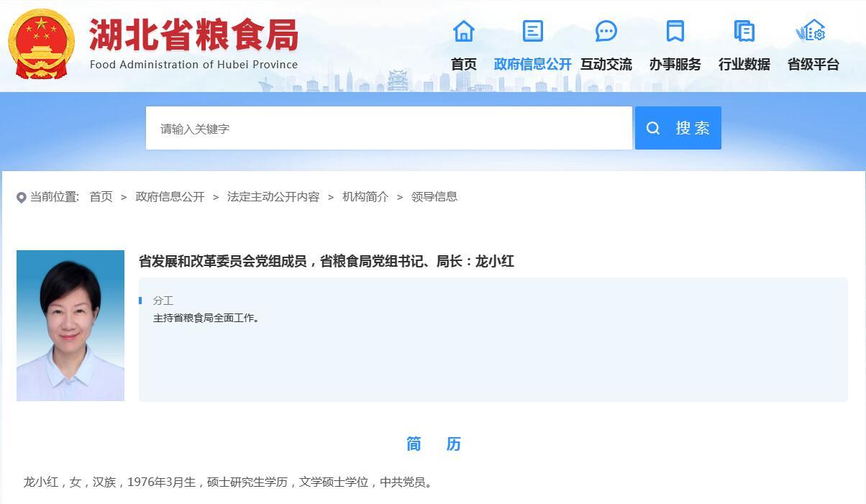Open the 机构简介 breadcrumb entry
This screenshot has height=504, width=866.
[x=364, y=196]
